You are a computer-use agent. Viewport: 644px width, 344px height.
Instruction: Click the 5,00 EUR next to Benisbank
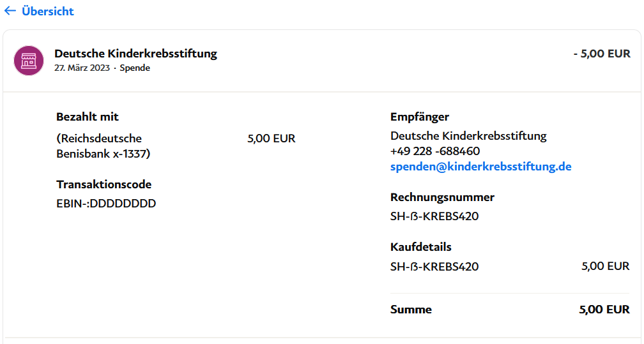[272, 138]
